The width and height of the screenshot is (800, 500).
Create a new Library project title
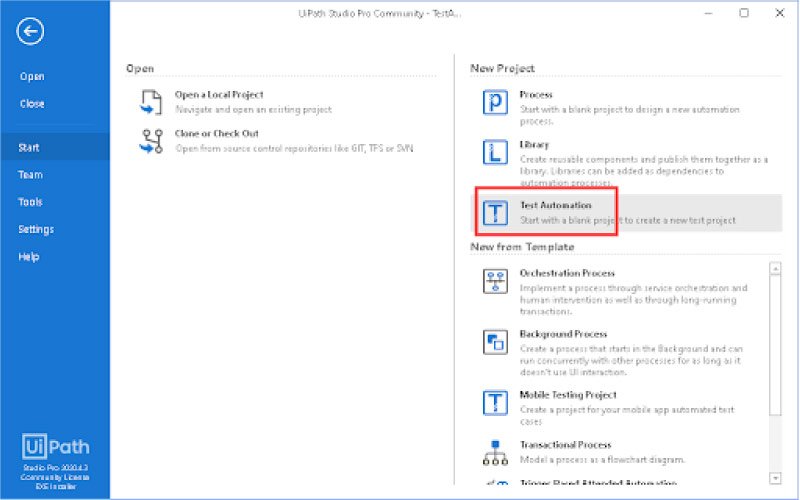pos(534,144)
